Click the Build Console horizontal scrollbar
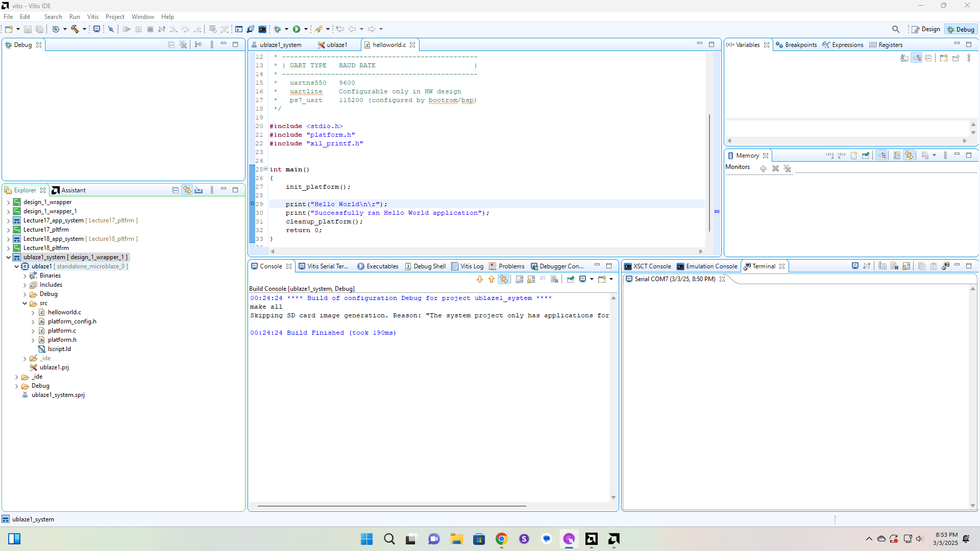The image size is (980, 551). 391,506
